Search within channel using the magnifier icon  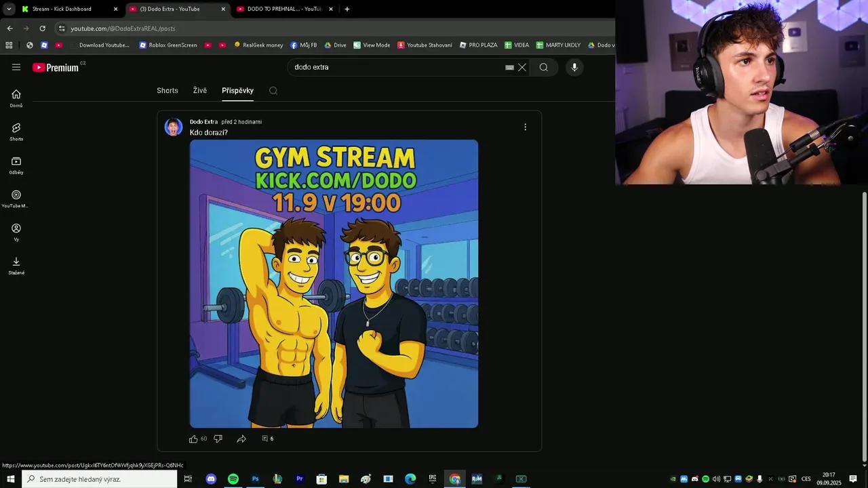pos(273,91)
